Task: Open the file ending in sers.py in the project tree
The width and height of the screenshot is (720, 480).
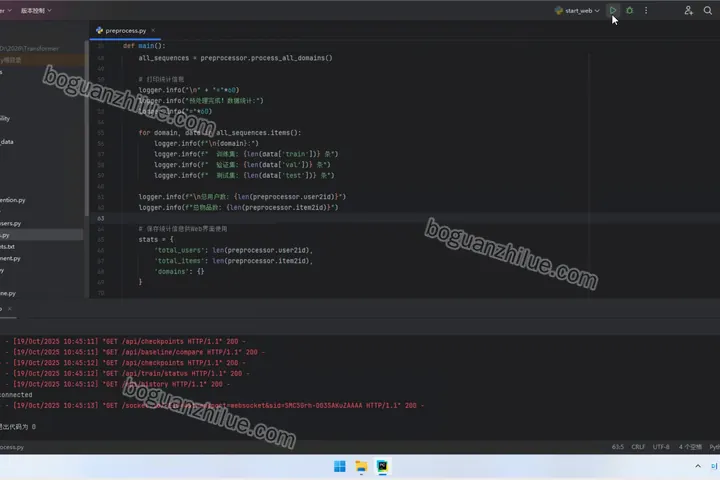Action: coord(11,223)
